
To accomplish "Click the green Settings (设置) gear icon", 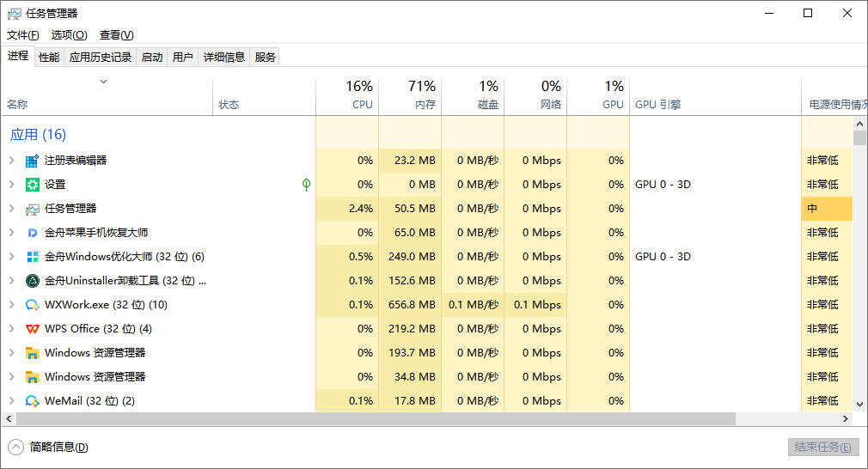I will pos(32,185).
